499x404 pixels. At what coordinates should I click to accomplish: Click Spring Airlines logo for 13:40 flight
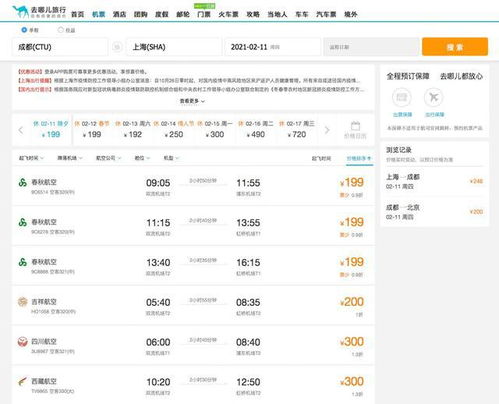pos(23,262)
